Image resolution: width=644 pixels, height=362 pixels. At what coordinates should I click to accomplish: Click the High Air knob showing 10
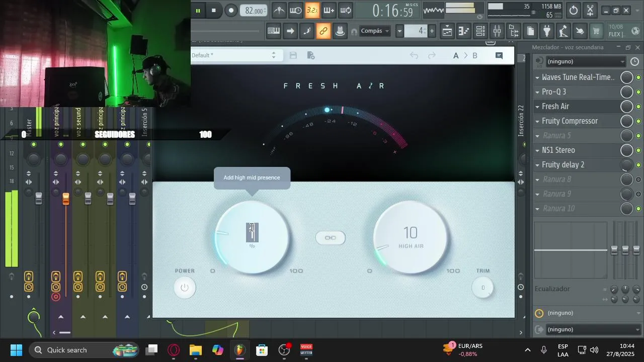pos(411,237)
